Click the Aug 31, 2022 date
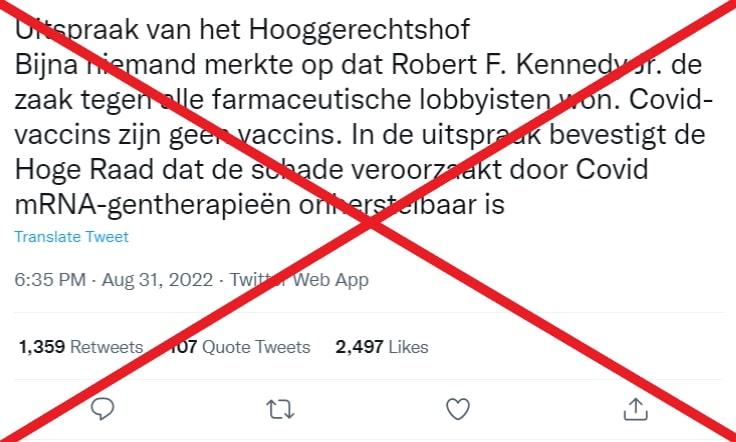736x442 pixels. click(157, 280)
